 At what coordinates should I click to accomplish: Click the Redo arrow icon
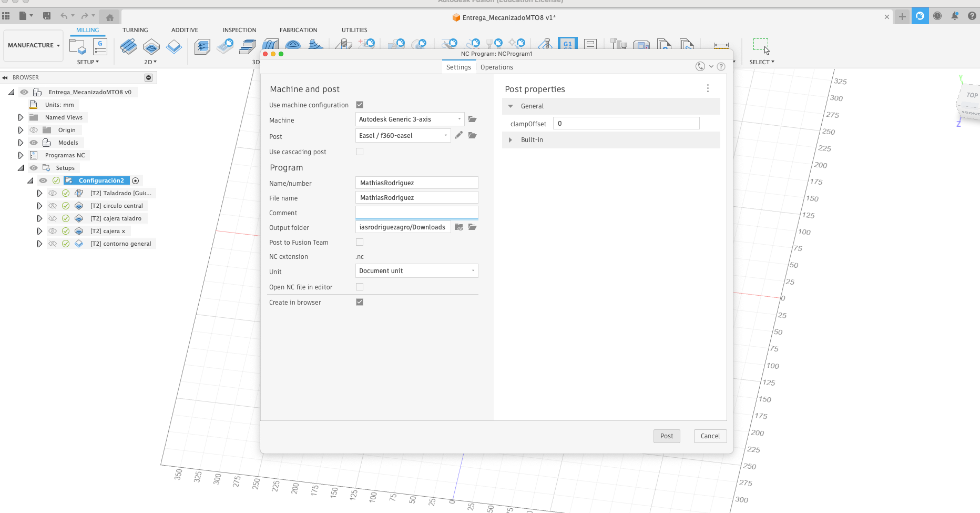click(85, 16)
